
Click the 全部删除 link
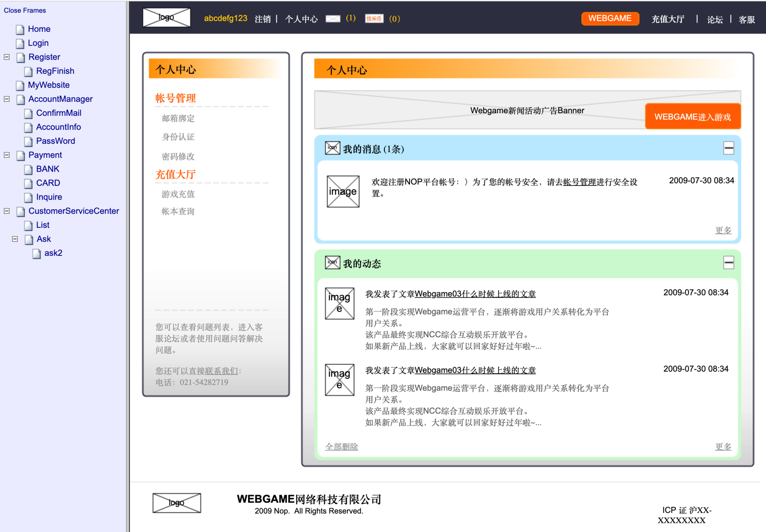[342, 447]
